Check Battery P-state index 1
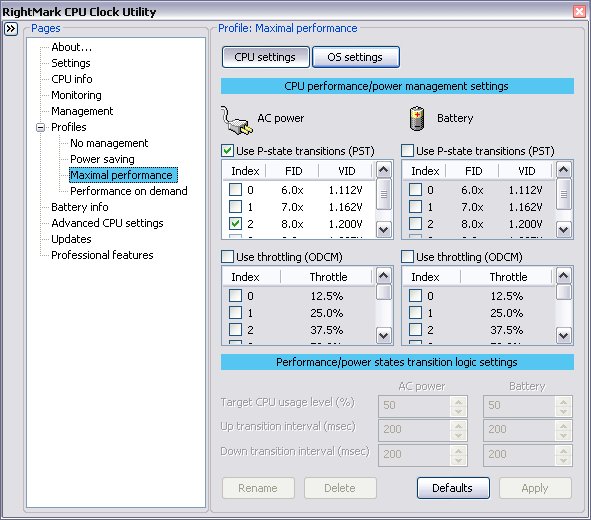This screenshot has width=591, height=520. pos(415,207)
